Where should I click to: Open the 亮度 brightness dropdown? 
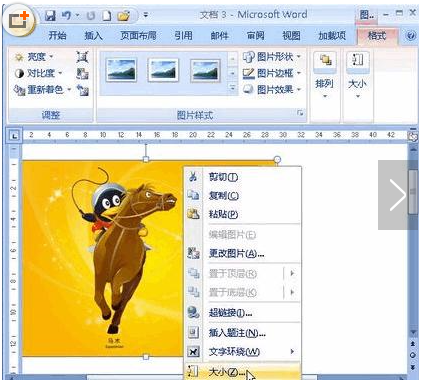(x=33, y=57)
